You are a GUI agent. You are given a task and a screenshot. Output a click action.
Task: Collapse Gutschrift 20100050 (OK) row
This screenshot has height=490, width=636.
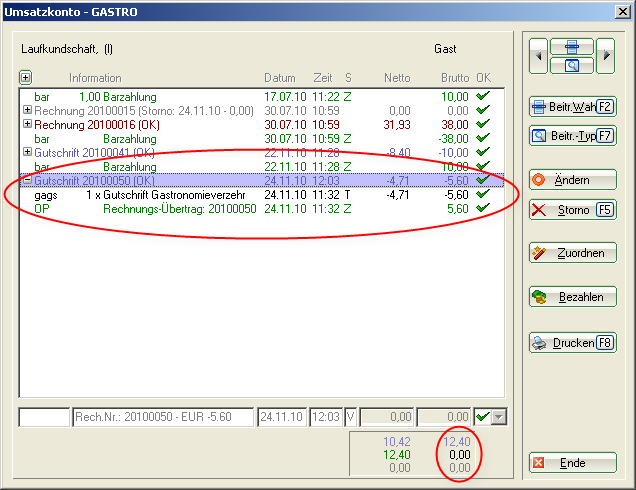(27, 180)
